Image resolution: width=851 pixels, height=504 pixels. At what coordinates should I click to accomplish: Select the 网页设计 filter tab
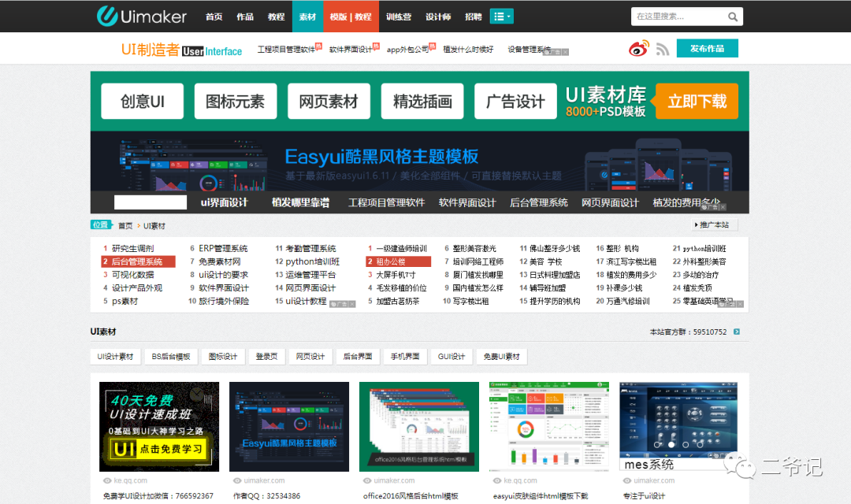point(310,357)
